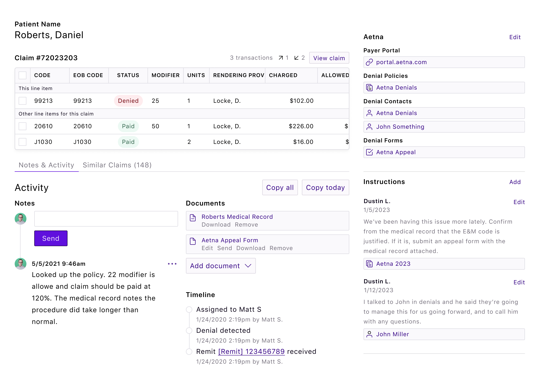Image resolution: width=545 pixels, height=392 pixels.
Task: Toggle the select-all checkbox in table header
Action: (x=23, y=75)
